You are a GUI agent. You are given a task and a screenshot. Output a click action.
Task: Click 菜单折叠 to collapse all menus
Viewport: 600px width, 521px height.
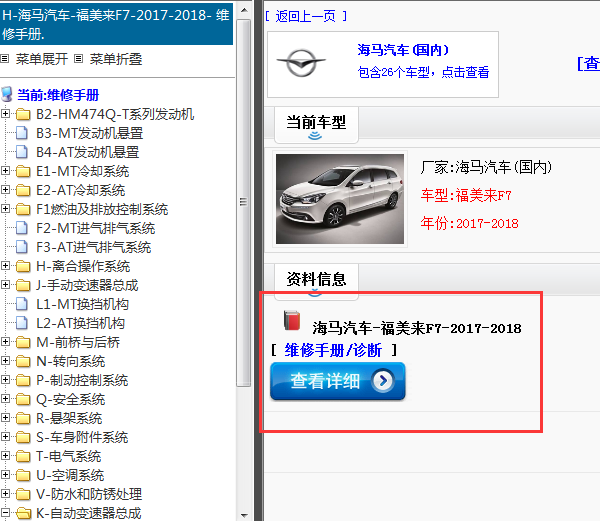116,59
